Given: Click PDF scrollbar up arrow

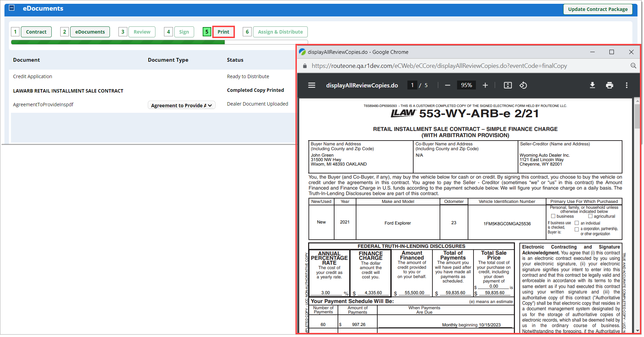Looking at the screenshot, I should 637,101.
